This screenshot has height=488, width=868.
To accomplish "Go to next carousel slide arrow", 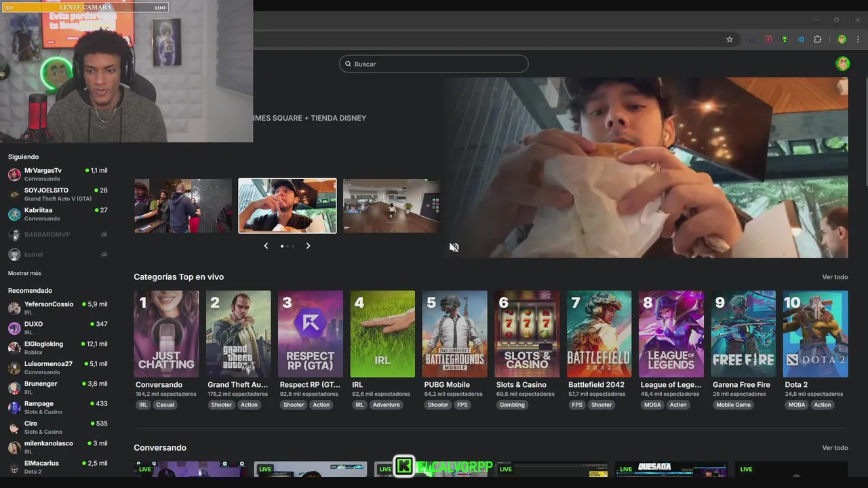I will click(308, 246).
